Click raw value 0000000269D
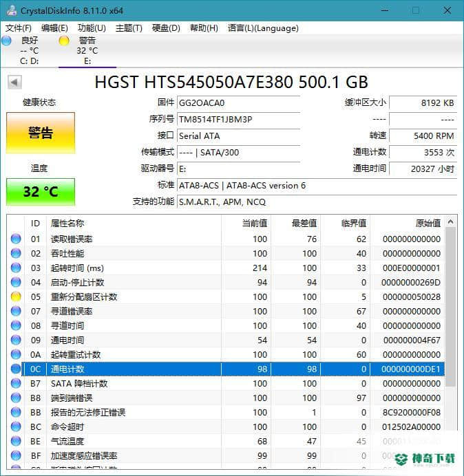Image resolution: width=464 pixels, height=476 pixels. click(x=411, y=283)
